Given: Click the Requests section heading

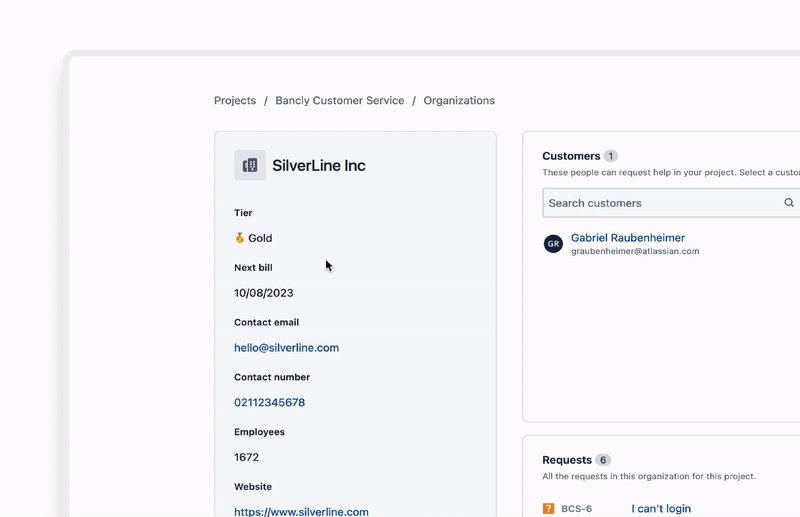Looking at the screenshot, I should click(567, 460).
